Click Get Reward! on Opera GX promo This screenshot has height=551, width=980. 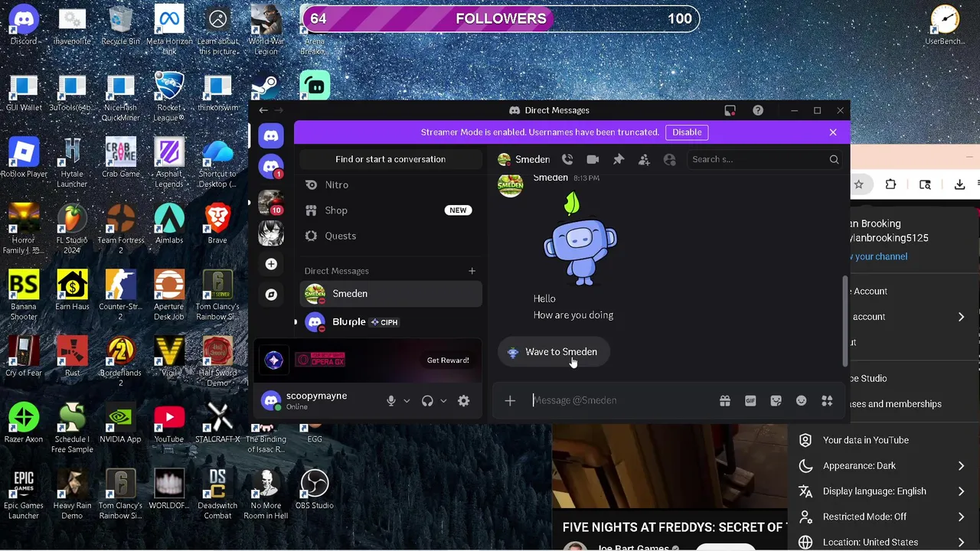point(448,360)
